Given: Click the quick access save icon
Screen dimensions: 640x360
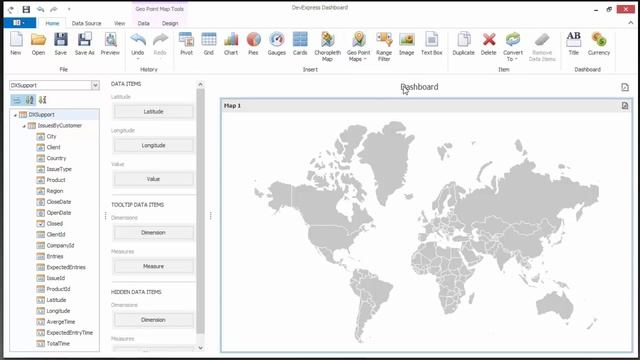Looking at the screenshot, I should (x=26, y=9).
